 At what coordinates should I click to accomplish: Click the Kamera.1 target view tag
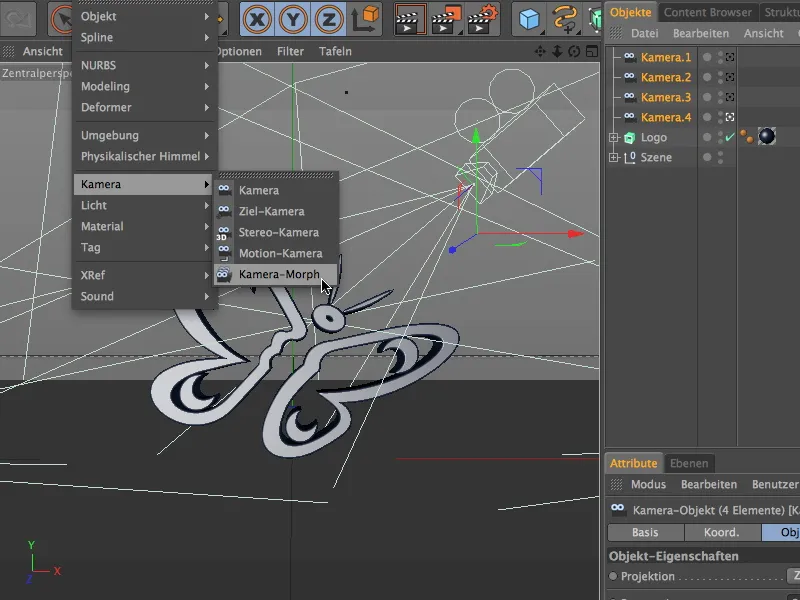pyautogui.click(x=730, y=57)
